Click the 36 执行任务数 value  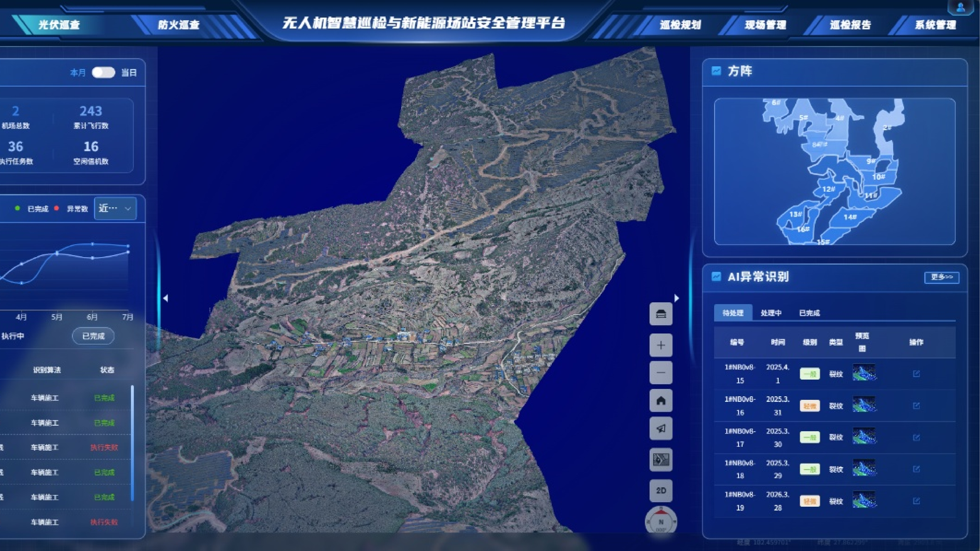coord(16,146)
